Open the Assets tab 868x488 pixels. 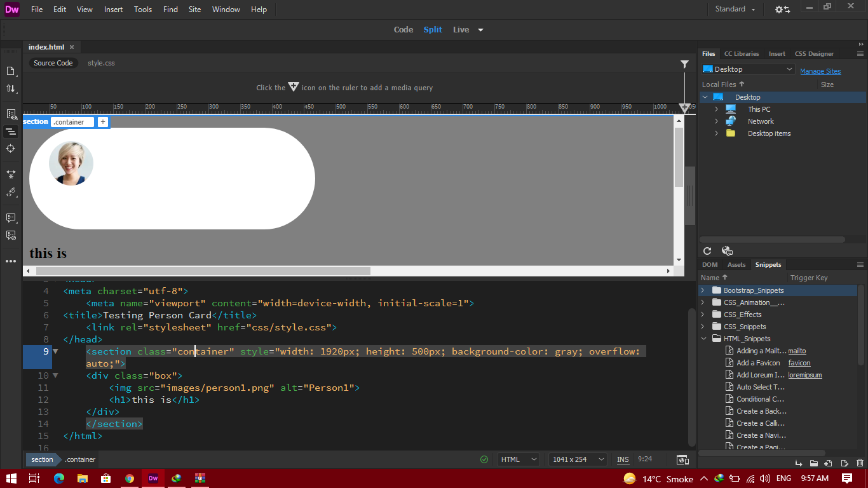pos(736,265)
